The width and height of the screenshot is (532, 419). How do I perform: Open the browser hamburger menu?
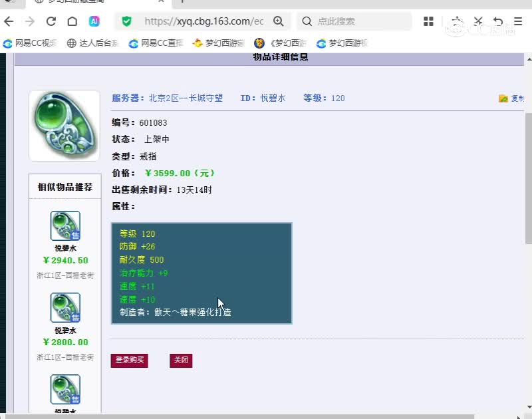(518, 21)
